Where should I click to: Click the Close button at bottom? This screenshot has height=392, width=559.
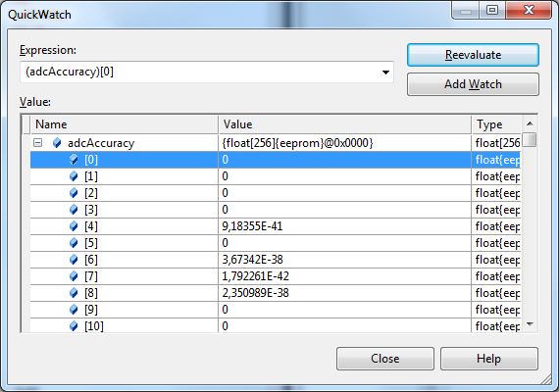tap(385, 359)
